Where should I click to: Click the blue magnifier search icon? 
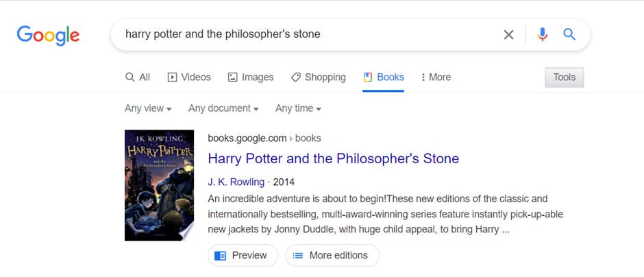569,34
